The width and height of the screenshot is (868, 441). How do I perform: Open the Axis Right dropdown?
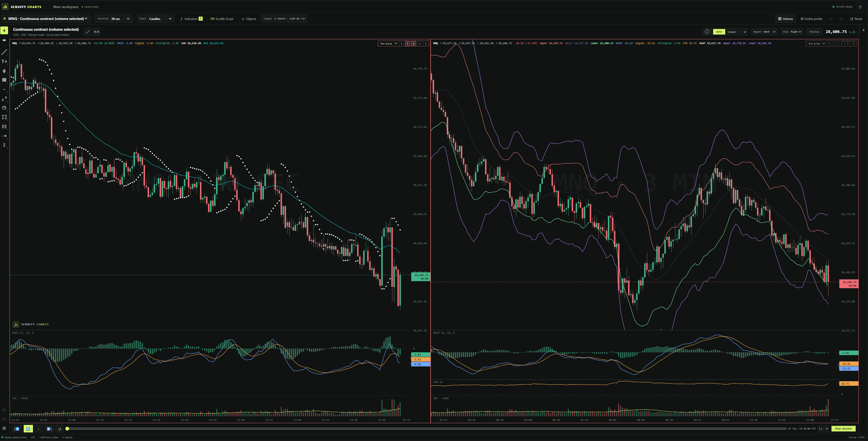point(792,32)
